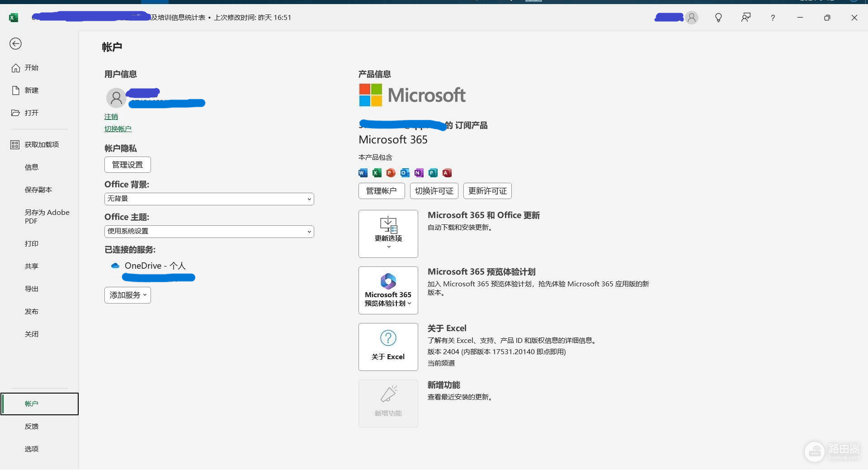Click the lightbulb icon in title bar

(718, 18)
